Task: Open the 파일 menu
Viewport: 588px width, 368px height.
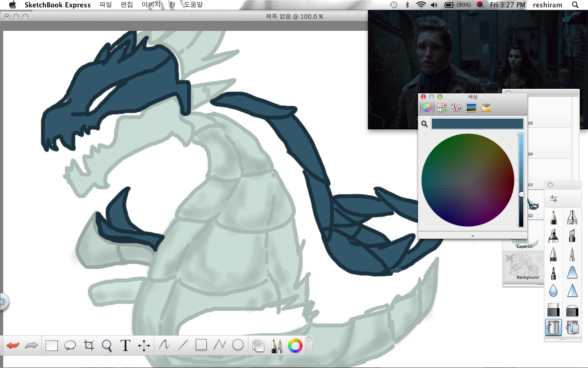Action: pyautogui.click(x=105, y=5)
